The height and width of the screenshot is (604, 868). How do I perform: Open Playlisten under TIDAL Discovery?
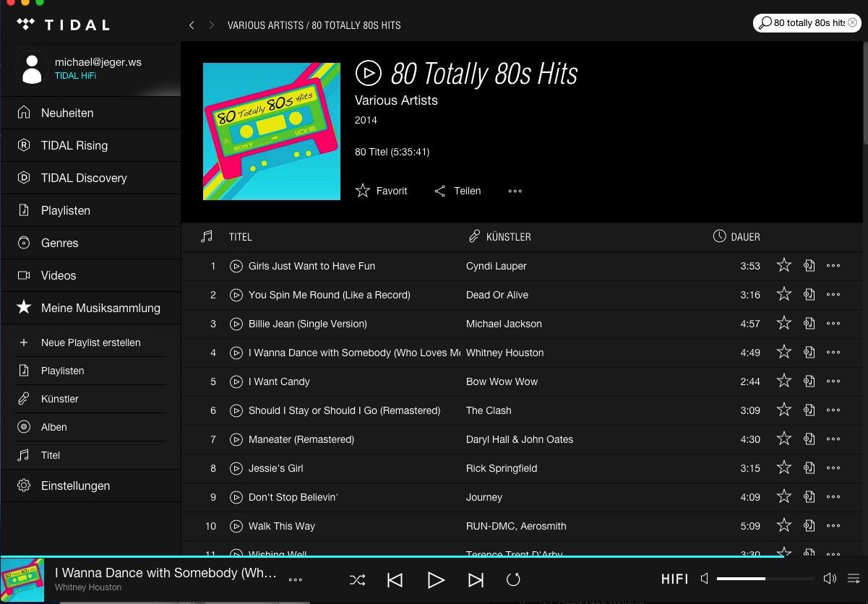point(91,210)
